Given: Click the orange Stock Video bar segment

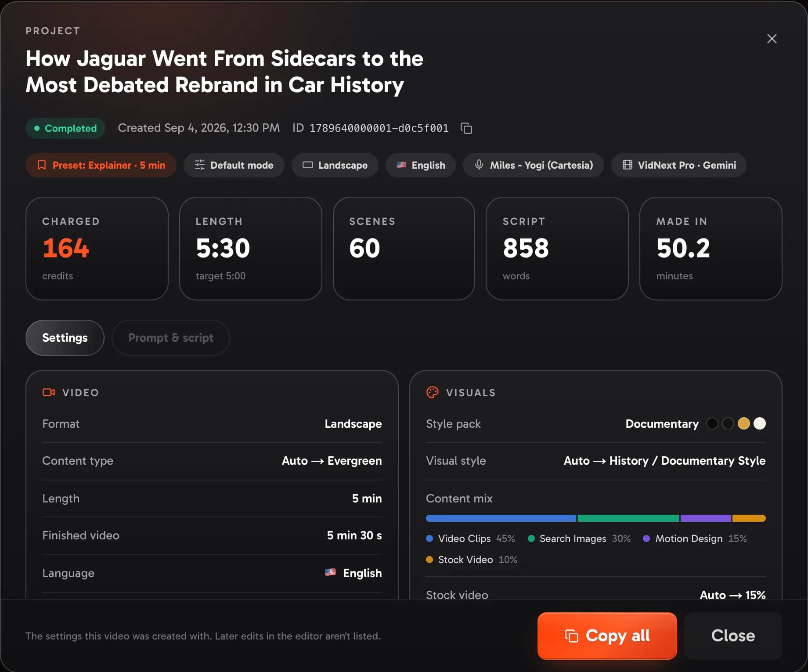Looking at the screenshot, I should (x=749, y=518).
